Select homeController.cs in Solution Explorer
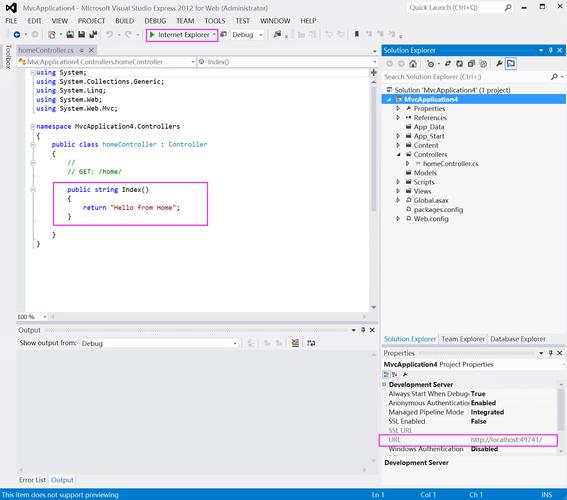The width and height of the screenshot is (567, 500). tap(451, 164)
